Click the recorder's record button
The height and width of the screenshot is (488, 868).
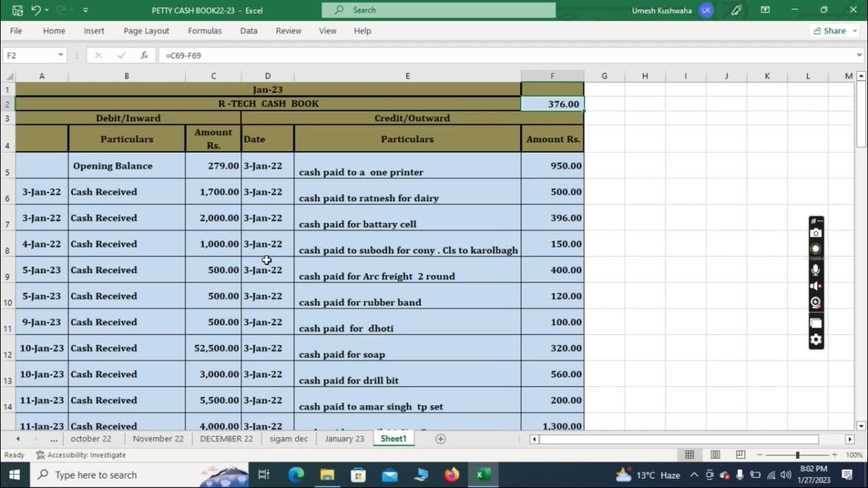point(816,249)
